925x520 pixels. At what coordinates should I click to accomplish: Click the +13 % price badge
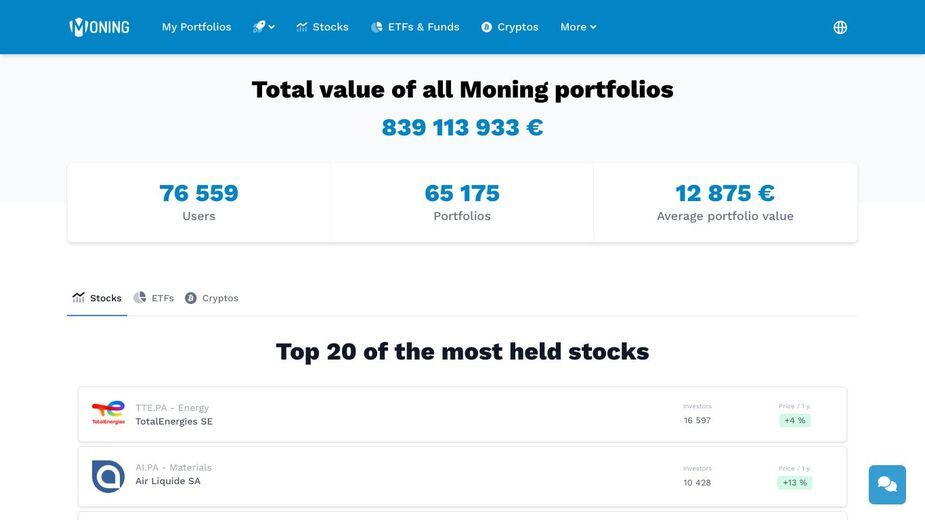[x=795, y=482]
